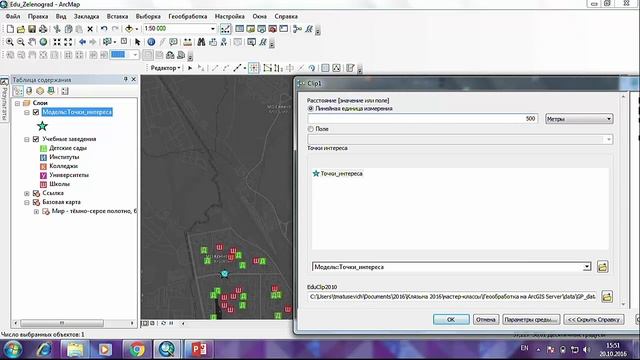Select the Measure ruler tool
640x360 pixels.
(187, 42)
